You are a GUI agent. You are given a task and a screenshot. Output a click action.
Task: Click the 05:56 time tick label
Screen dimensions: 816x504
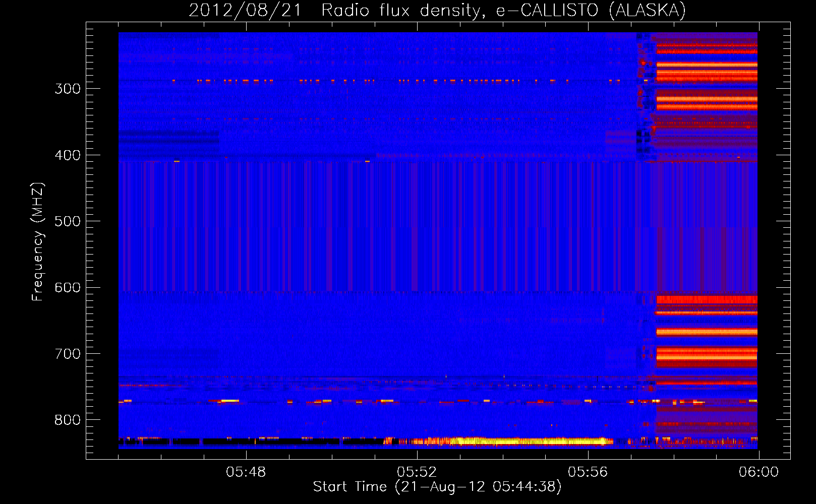(x=588, y=472)
